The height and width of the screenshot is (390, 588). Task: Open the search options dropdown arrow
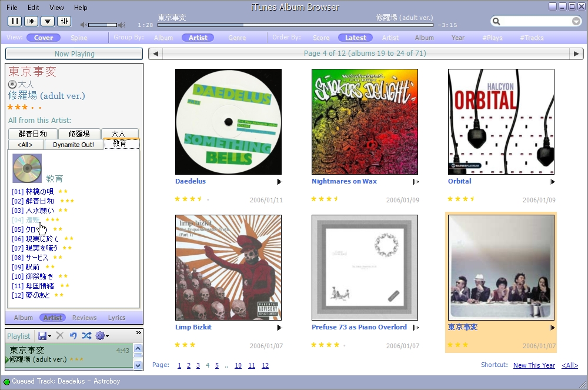(x=576, y=21)
